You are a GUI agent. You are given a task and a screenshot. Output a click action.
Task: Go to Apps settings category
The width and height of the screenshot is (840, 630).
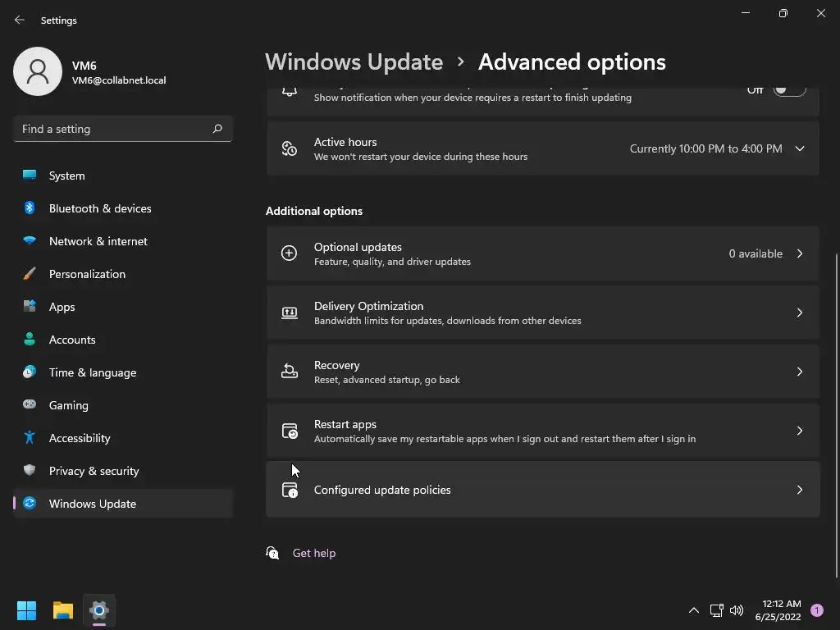tap(62, 307)
